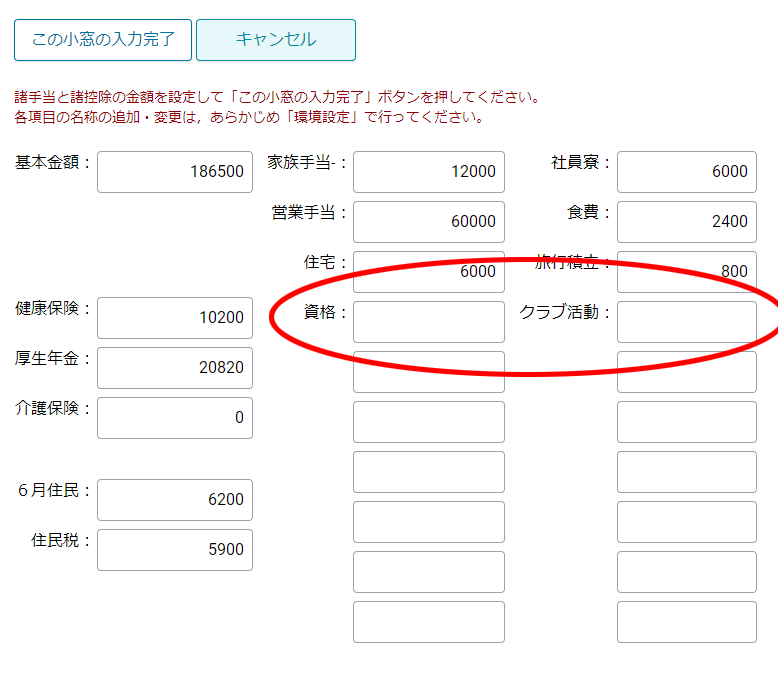
Task: Select the ６月住民 input field
Action: [x=174, y=499]
